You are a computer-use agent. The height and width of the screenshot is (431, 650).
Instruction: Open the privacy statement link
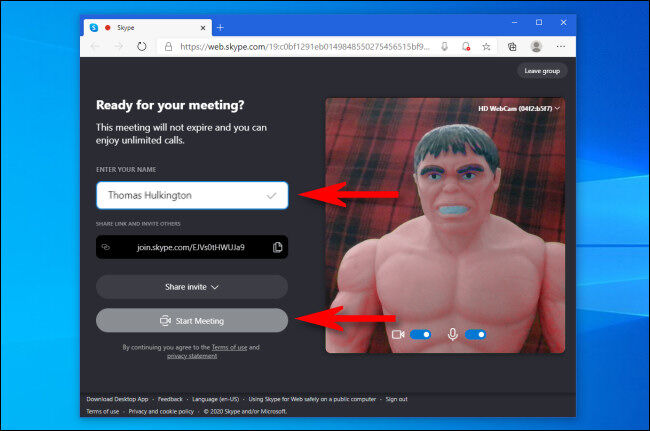coord(192,356)
